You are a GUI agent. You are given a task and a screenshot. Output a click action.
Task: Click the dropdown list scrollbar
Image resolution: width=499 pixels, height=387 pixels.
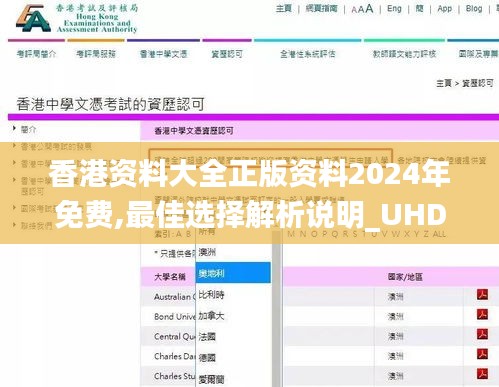click(276, 308)
